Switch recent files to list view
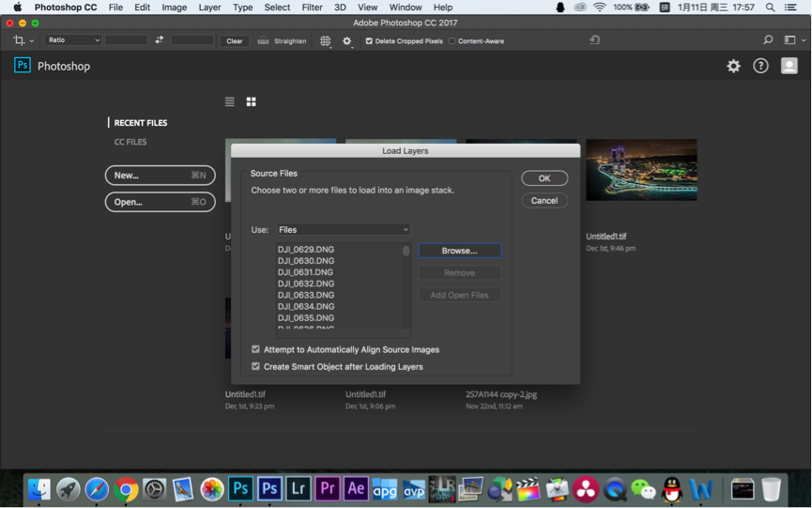 click(229, 101)
